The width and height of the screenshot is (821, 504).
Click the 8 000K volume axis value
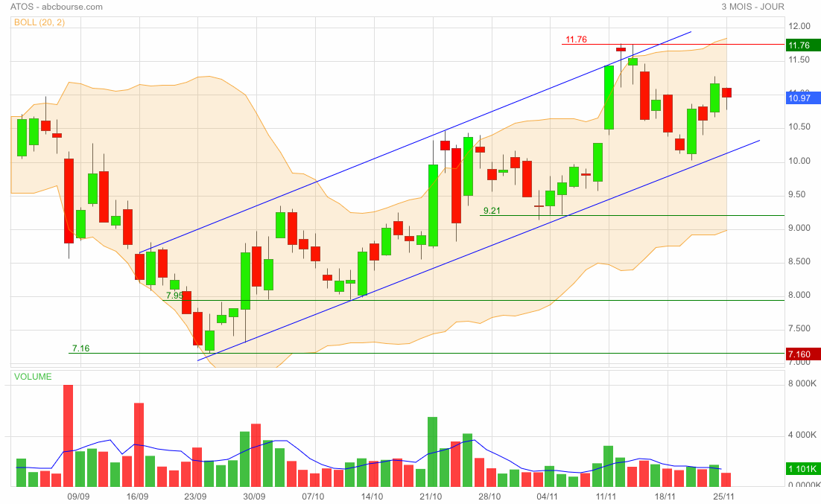click(802, 383)
